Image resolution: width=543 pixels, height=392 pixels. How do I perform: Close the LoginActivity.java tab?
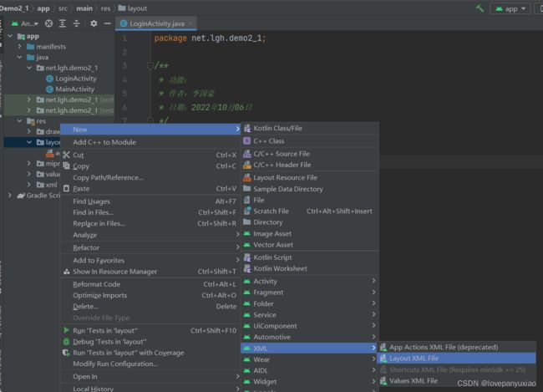190,23
